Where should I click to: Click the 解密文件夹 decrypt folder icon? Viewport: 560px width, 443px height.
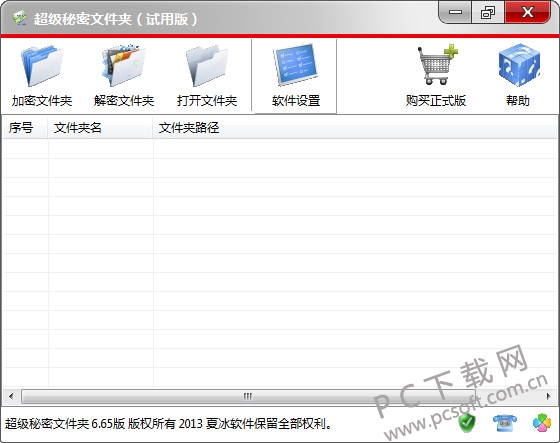pos(124,65)
